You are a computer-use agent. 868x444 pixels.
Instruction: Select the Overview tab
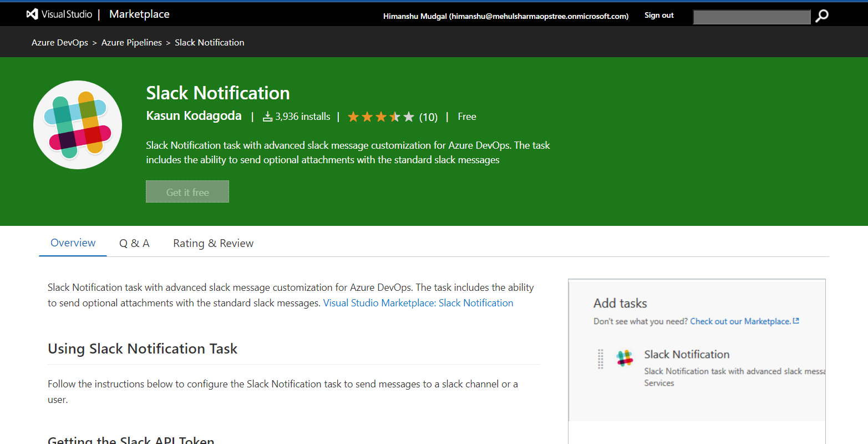73,243
